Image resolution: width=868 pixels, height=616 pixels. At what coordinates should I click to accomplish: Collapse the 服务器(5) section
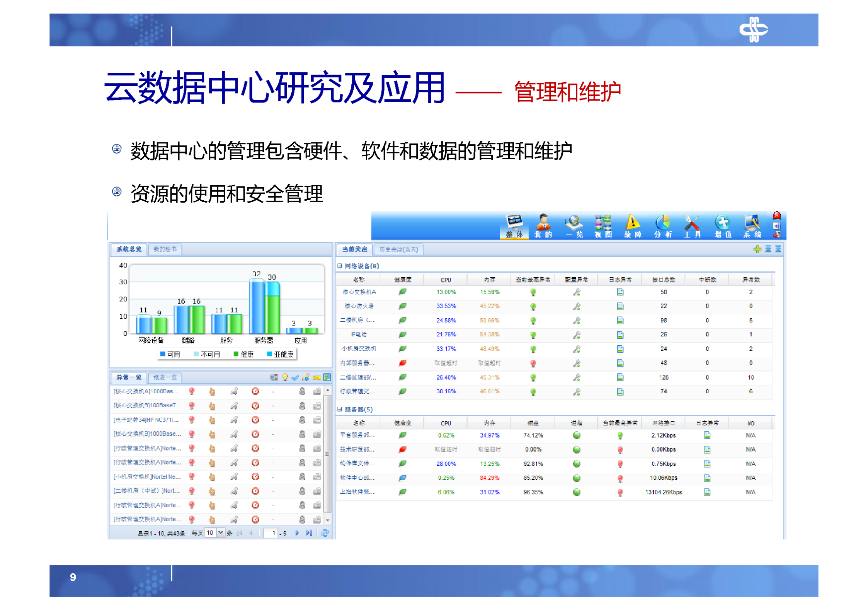339,409
